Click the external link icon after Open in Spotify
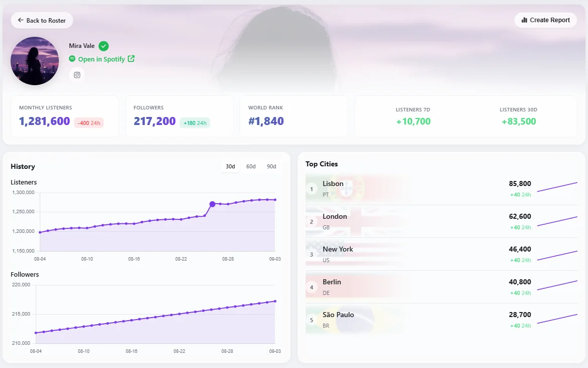This screenshot has width=588, height=368. point(131,58)
